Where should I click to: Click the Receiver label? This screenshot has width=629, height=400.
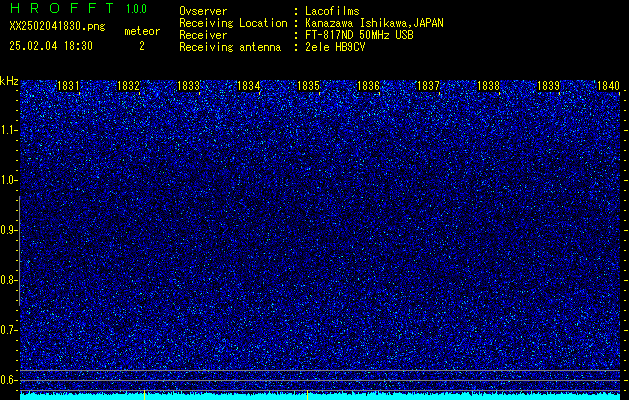(x=203, y=35)
